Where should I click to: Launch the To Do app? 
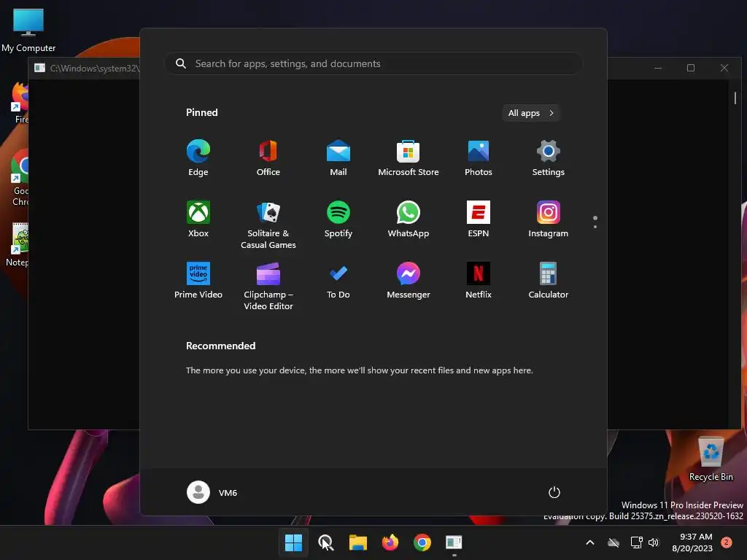pos(338,281)
